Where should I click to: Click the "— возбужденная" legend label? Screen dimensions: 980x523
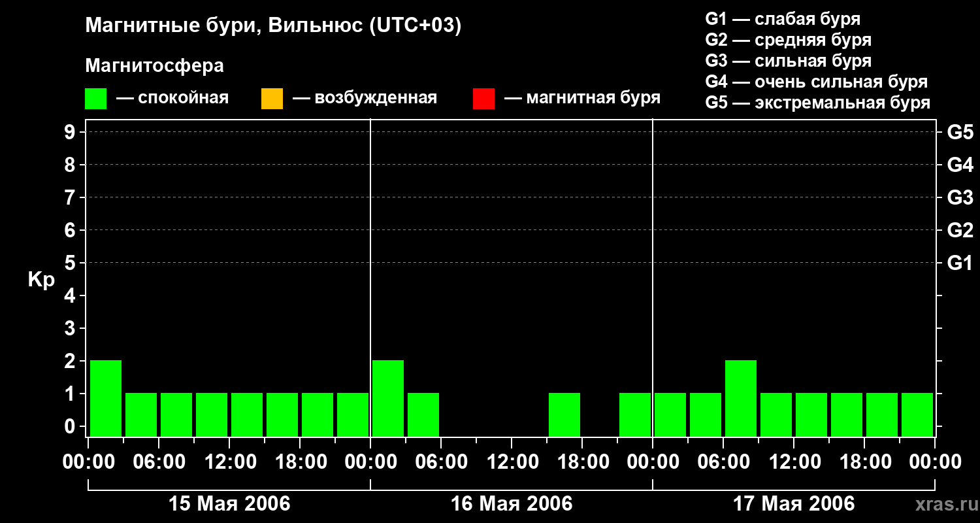(x=365, y=98)
